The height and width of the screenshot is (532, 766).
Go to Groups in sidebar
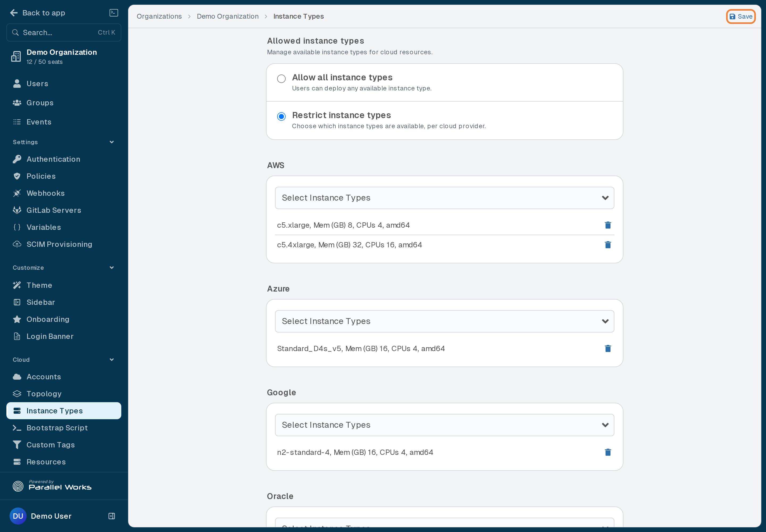click(x=64, y=103)
